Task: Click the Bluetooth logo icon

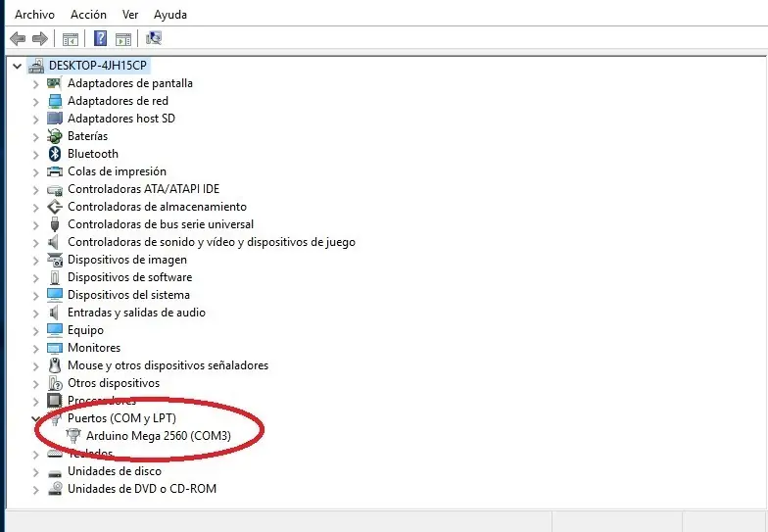Action: (55, 154)
